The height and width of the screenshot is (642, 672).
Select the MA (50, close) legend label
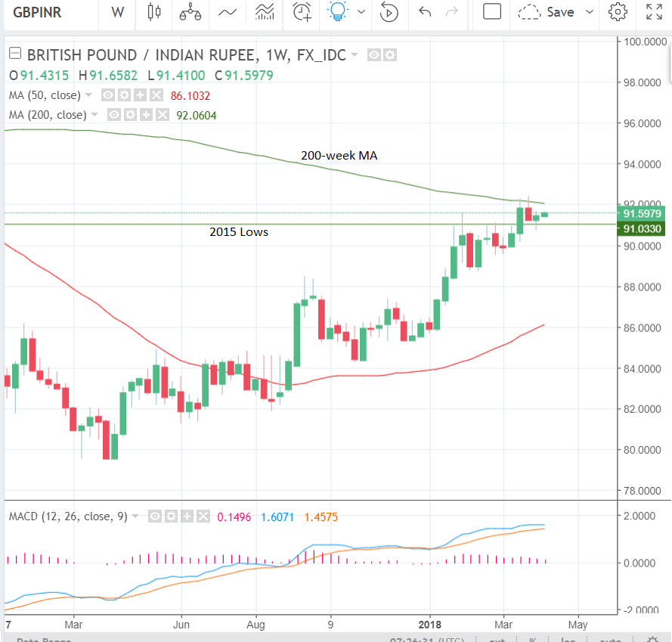[45, 95]
